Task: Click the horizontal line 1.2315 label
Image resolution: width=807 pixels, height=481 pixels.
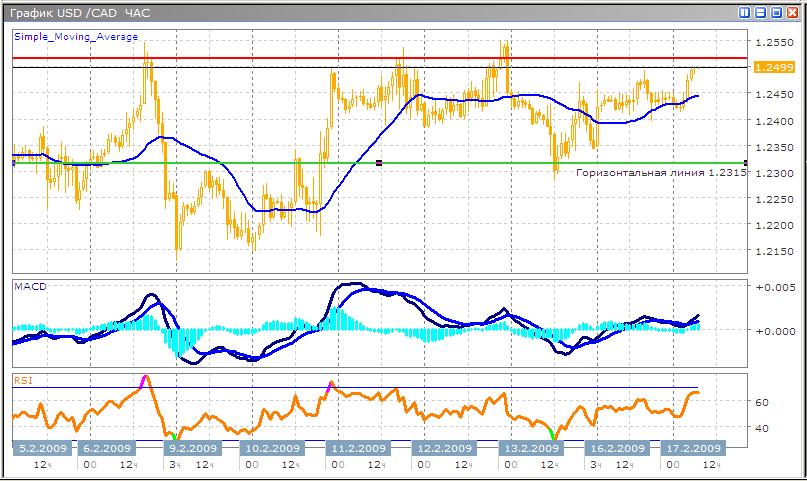Action: tap(660, 173)
